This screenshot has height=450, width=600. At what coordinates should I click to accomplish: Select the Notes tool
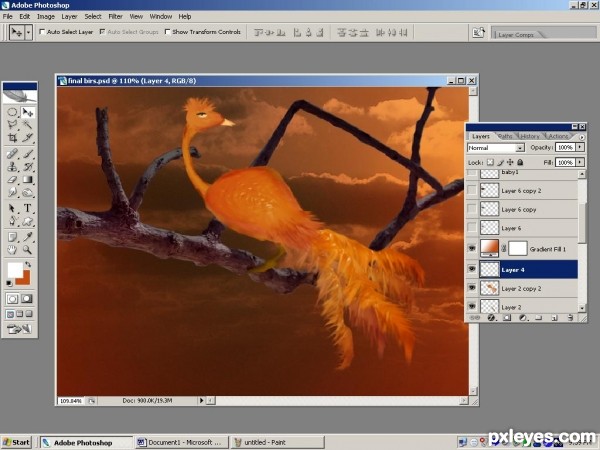click(x=12, y=237)
